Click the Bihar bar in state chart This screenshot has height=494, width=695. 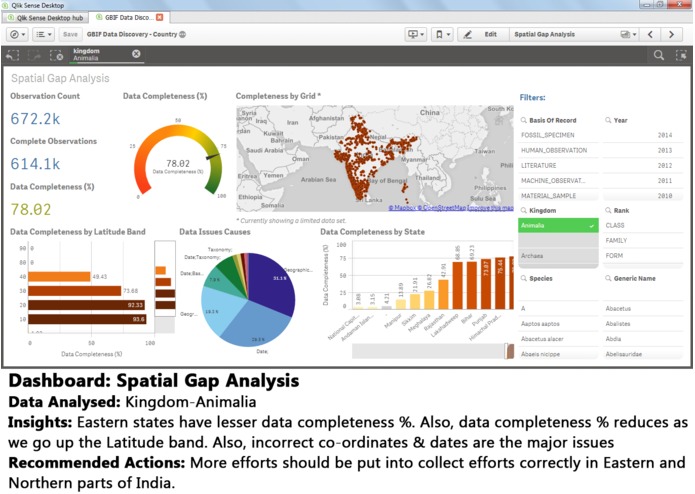pyautogui.click(x=472, y=285)
